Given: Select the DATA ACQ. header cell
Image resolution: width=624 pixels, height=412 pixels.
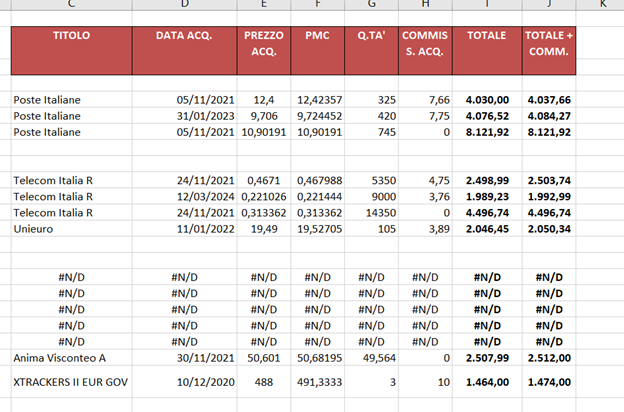Looking at the screenshot, I should (x=185, y=51).
